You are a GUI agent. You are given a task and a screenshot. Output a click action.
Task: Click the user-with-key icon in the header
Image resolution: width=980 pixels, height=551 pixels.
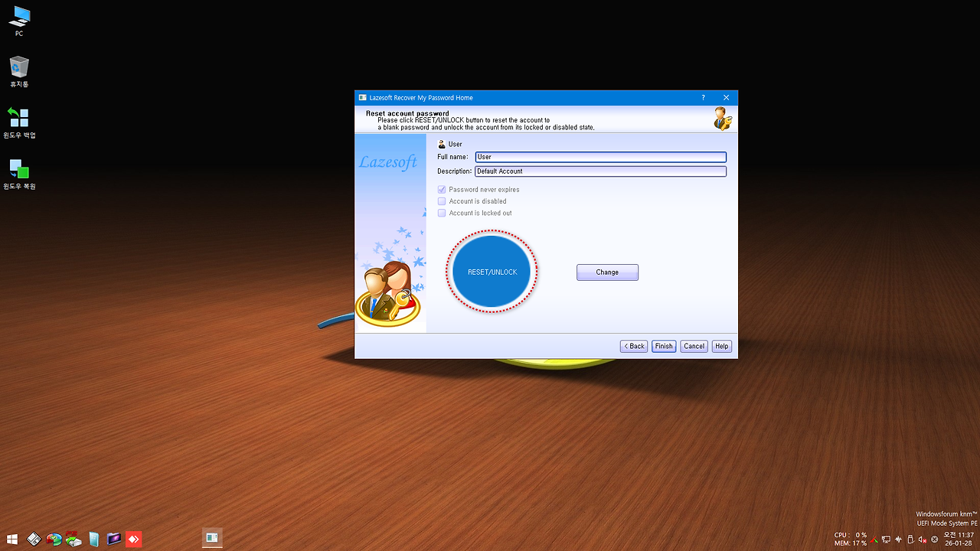tap(722, 119)
